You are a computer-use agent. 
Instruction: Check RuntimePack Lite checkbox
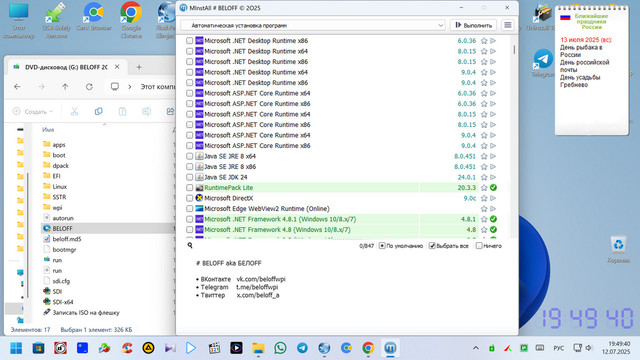point(189,188)
